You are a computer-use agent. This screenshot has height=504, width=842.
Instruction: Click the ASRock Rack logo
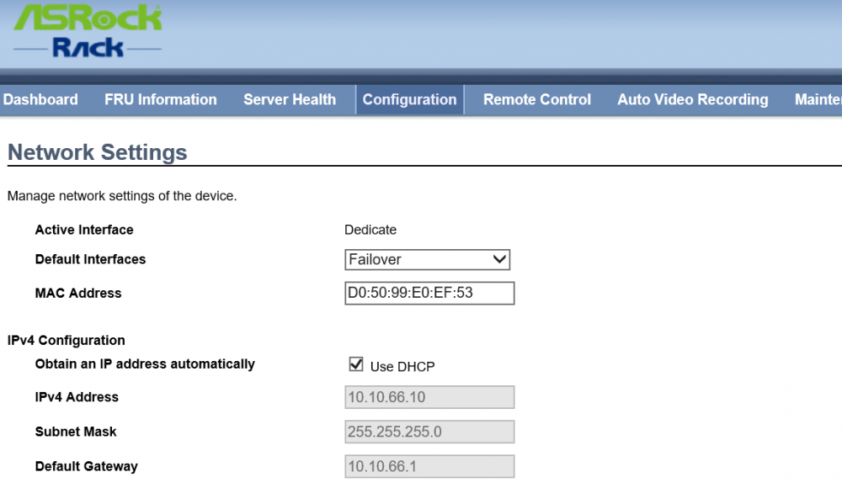88,31
